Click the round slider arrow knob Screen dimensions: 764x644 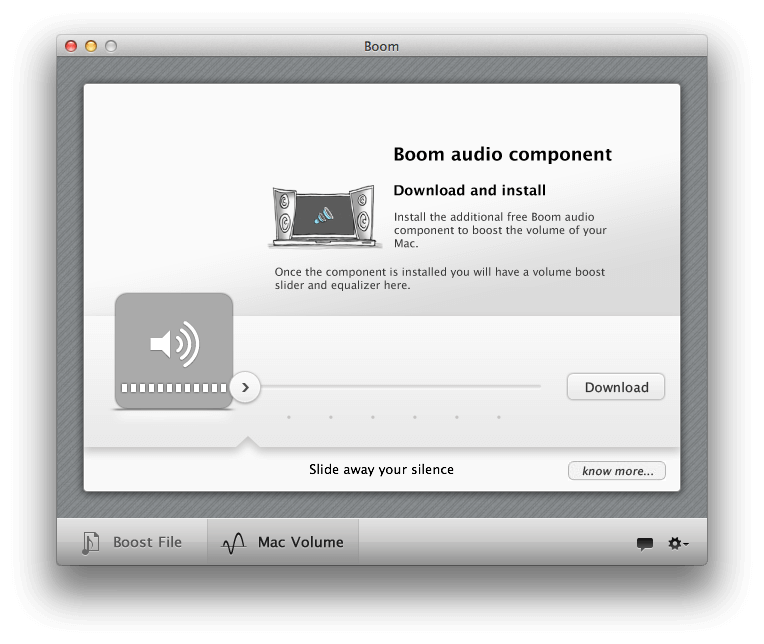(x=245, y=387)
